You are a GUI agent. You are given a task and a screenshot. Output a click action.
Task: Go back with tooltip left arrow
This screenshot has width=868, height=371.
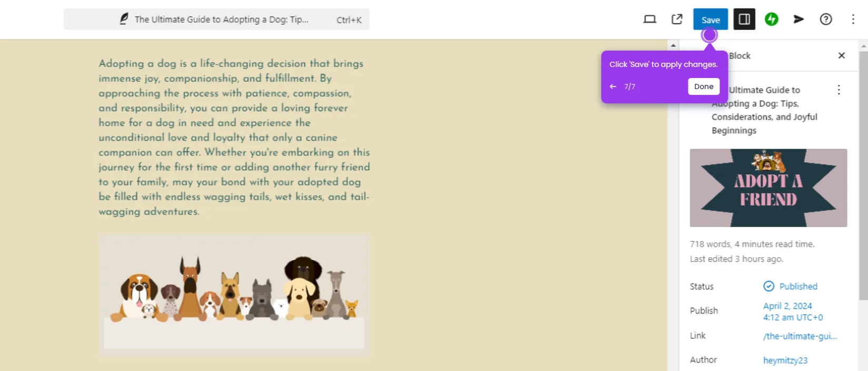613,86
